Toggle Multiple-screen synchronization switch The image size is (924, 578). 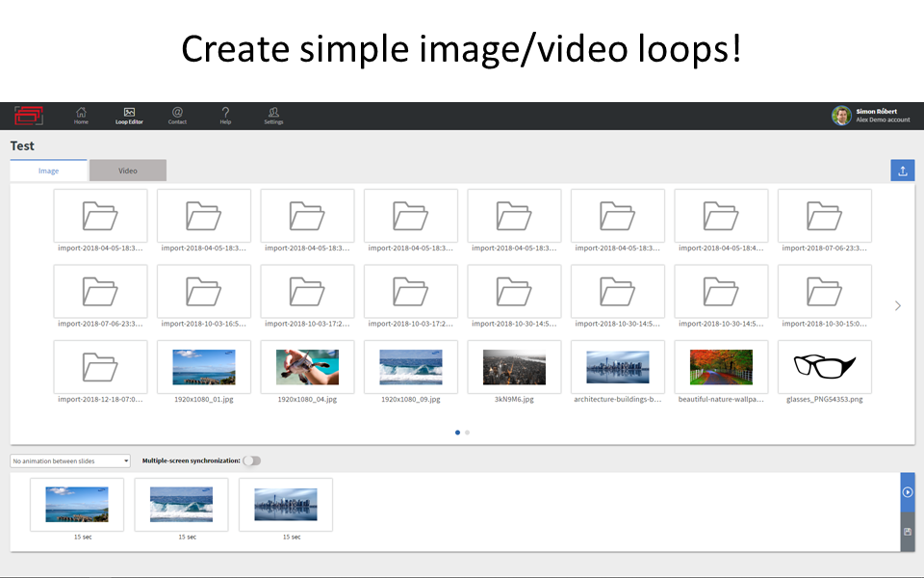[251, 460]
